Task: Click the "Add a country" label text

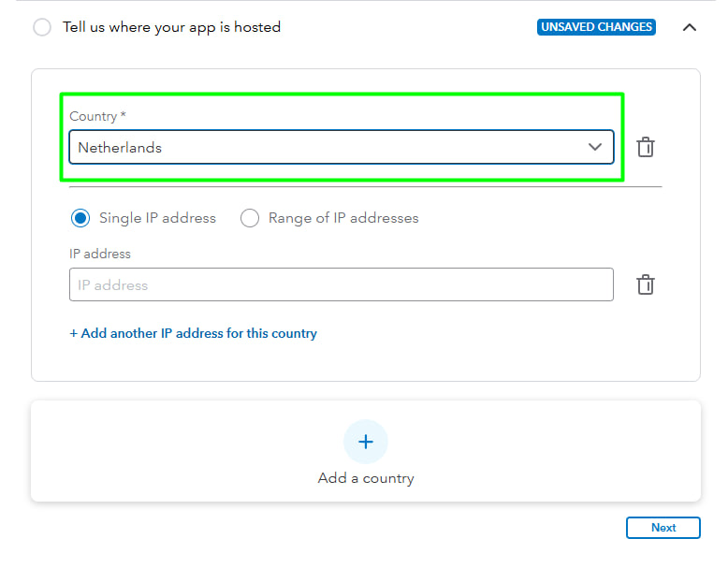Action: point(366,478)
